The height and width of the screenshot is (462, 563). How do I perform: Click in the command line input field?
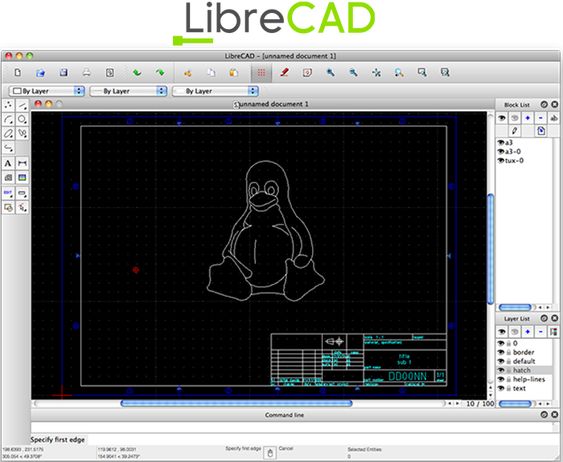point(293,427)
